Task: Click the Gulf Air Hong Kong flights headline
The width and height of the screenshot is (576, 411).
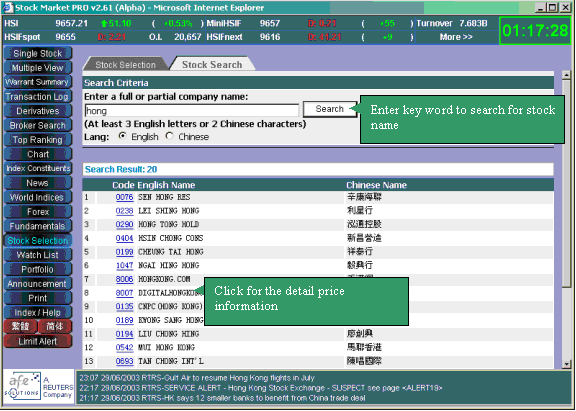Action: (197, 378)
